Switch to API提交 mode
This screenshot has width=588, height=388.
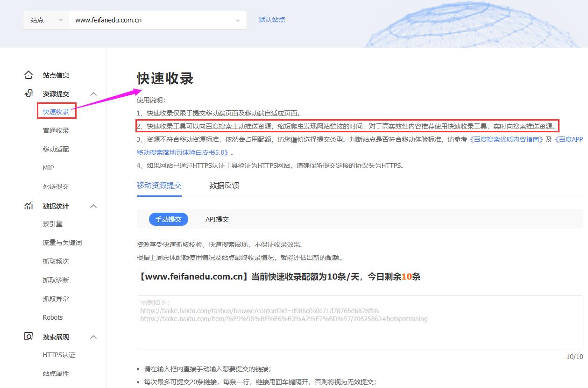(x=217, y=219)
